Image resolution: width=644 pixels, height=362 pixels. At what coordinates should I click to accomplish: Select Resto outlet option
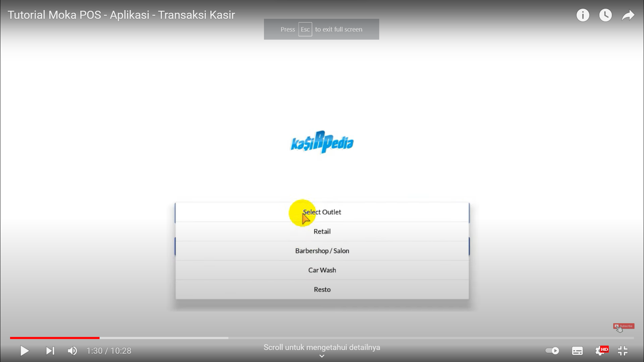[322, 289]
